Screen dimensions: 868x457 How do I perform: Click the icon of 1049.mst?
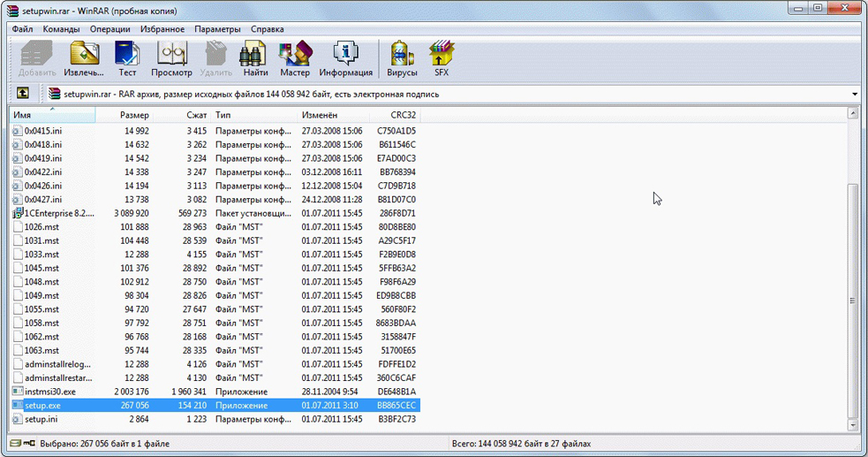18,296
